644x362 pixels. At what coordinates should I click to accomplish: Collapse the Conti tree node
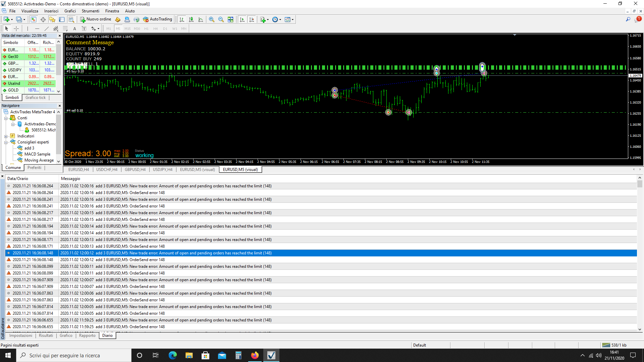point(6,118)
